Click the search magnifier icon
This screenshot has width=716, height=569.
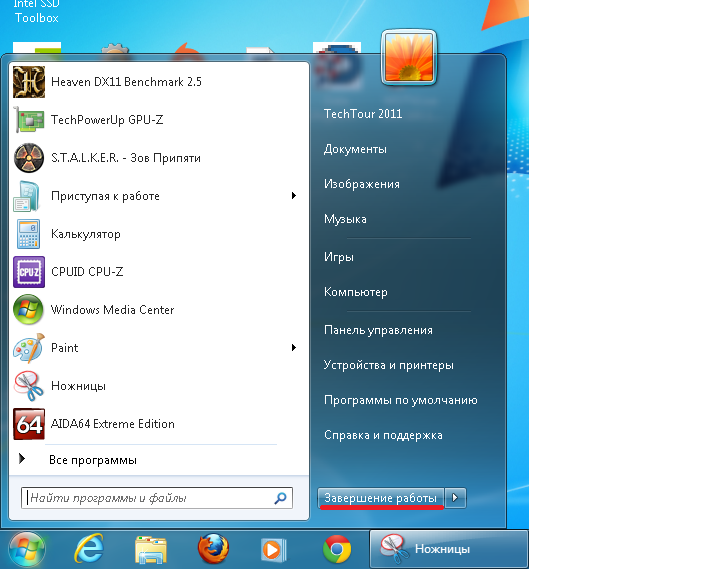tap(280, 498)
